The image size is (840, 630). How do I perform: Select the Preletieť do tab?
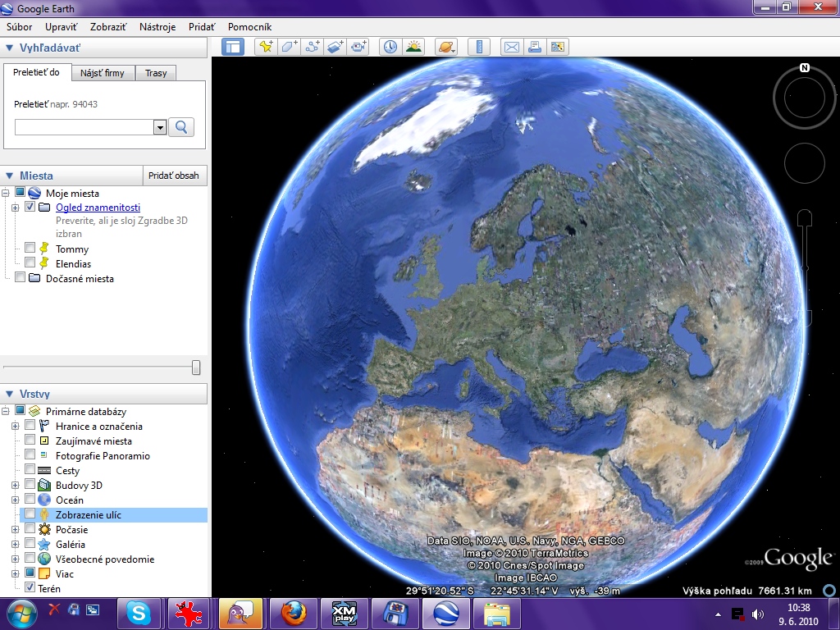click(x=36, y=72)
